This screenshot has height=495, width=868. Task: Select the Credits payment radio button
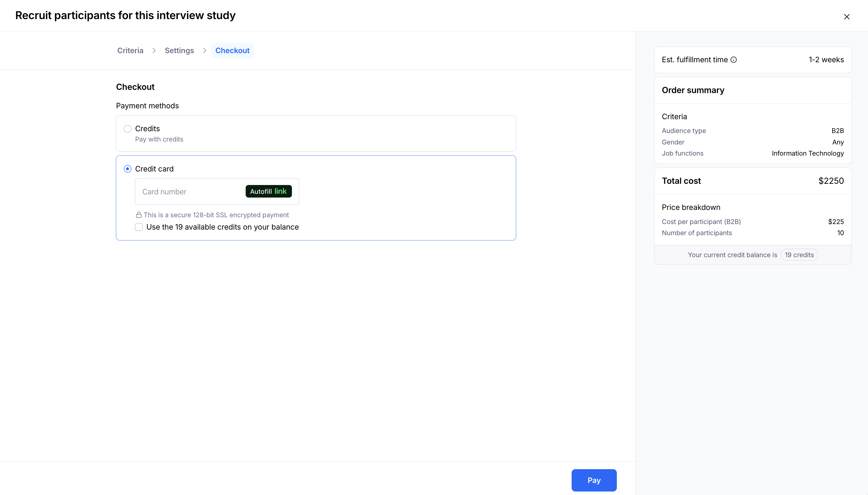[127, 129]
